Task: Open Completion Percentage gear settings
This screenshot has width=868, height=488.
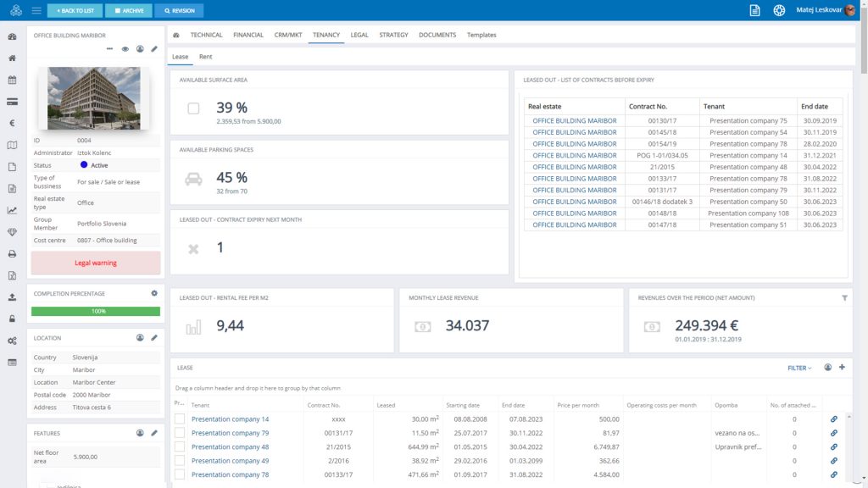Action: (154, 294)
